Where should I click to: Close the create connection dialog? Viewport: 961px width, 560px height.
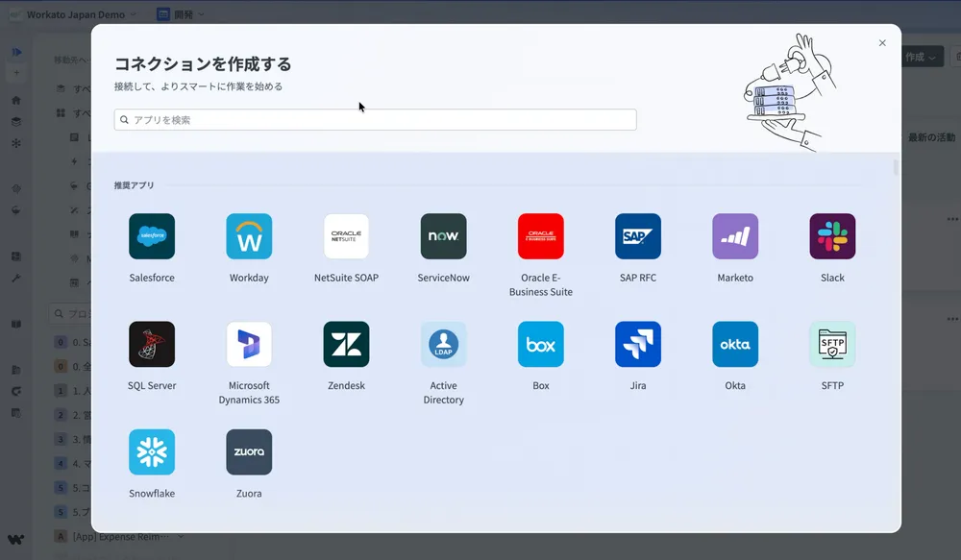point(882,43)
